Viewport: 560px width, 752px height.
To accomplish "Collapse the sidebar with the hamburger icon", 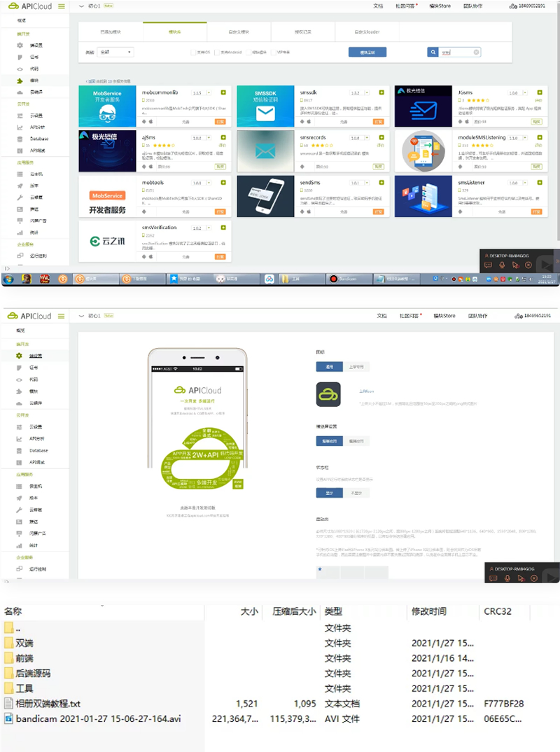I will point(63,6).
